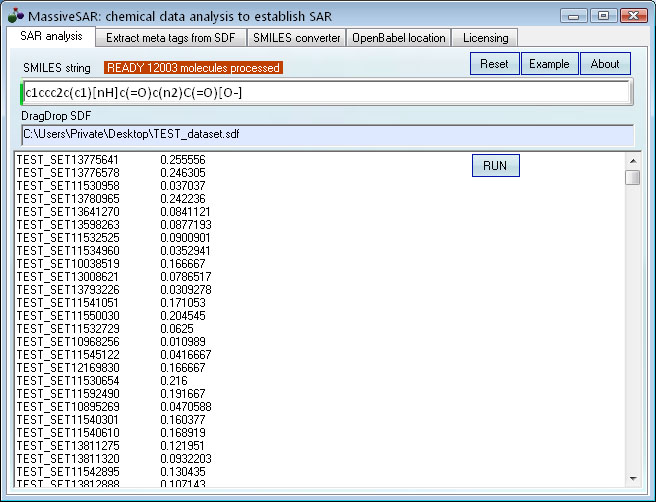656x502 pixels.
Task: Minimize the MassiveSAR window
Action: (575, 15)
